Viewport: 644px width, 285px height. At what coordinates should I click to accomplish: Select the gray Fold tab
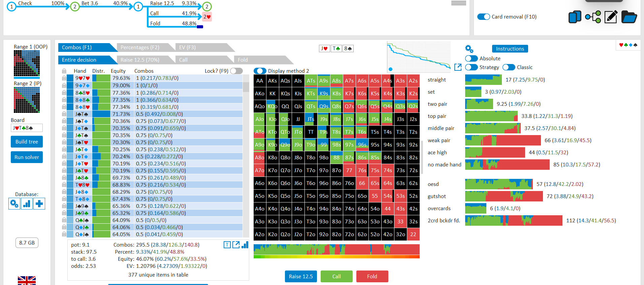click(263, 60)
